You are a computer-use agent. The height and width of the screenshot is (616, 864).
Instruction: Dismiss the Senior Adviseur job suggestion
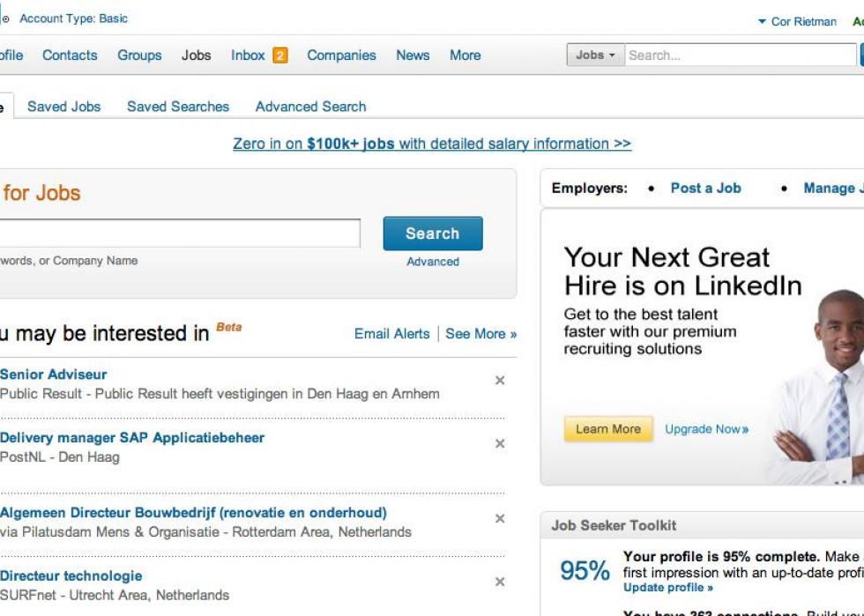[500, 380]
